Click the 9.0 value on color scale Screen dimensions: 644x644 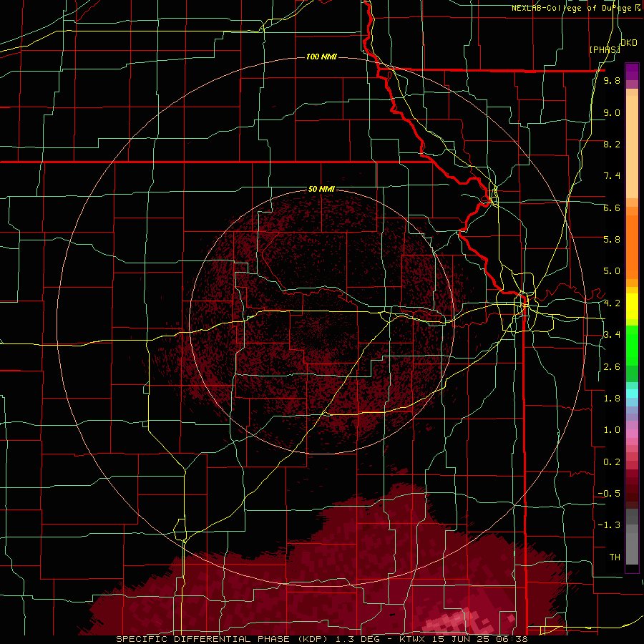pos(612,113)
